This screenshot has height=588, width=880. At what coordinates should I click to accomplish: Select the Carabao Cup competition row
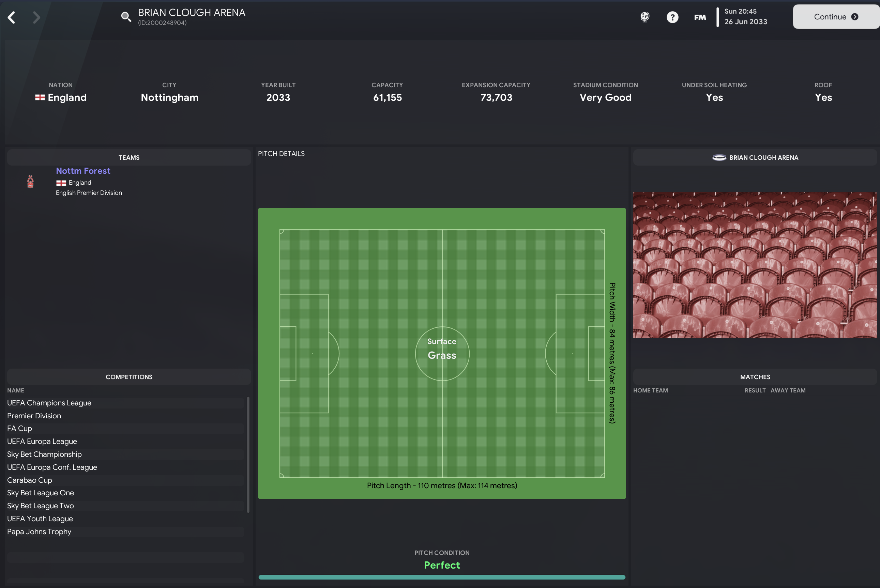[30, 480]
